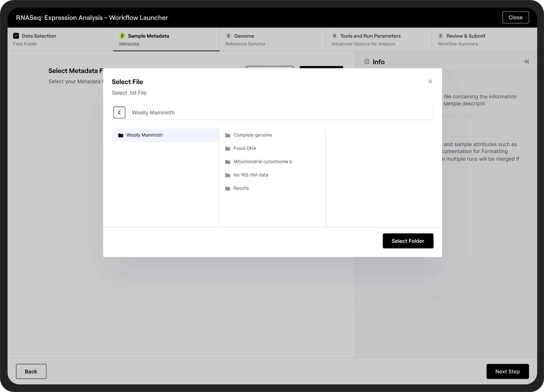
Task: Click the No 16S rNA data folder icon
Action: [228, 175]
